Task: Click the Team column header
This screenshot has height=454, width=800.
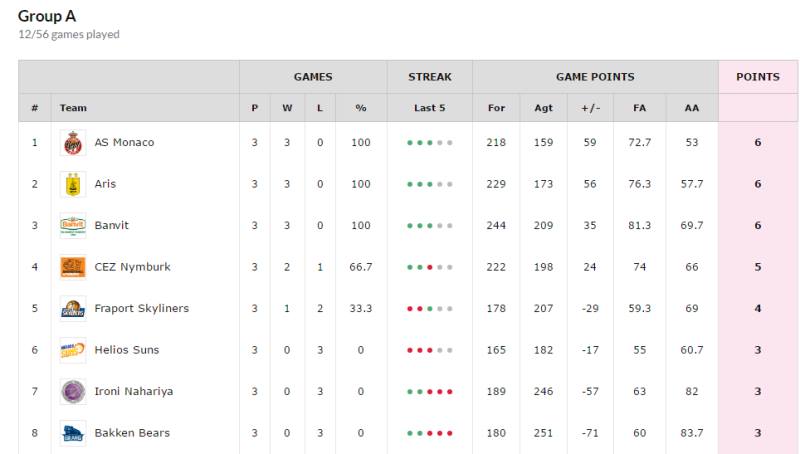Action: 73,108
